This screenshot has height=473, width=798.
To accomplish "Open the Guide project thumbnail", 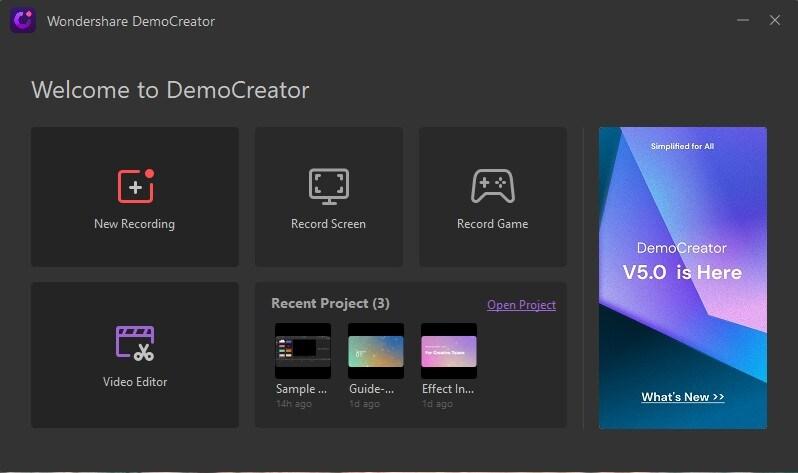I will click(x=376, y=351).
